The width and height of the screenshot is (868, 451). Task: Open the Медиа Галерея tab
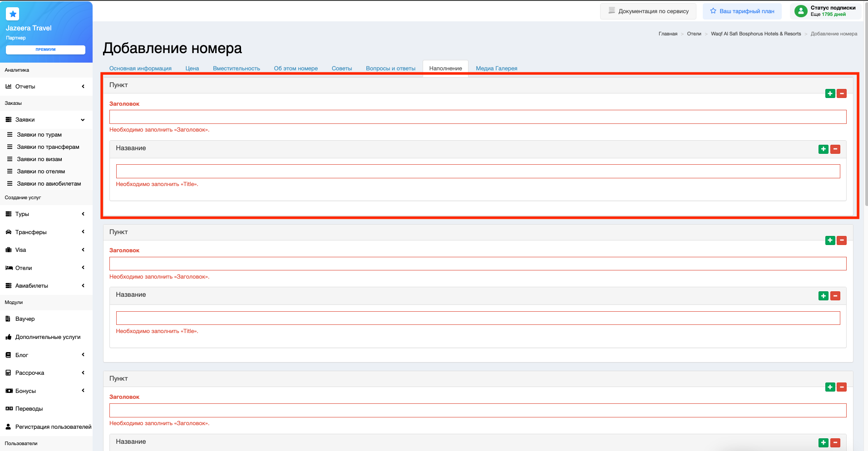pos(496,69)
